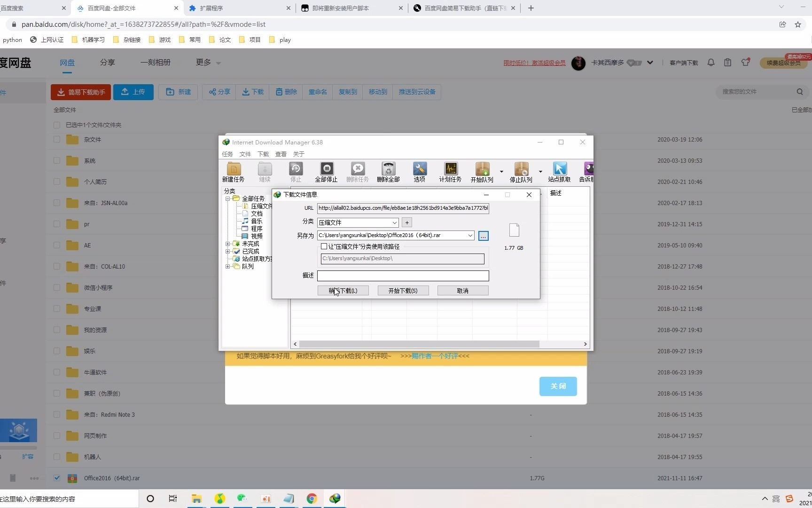Tick the checkbox for pr folder
The image size is (812, 508).
[x=57, y=224]
